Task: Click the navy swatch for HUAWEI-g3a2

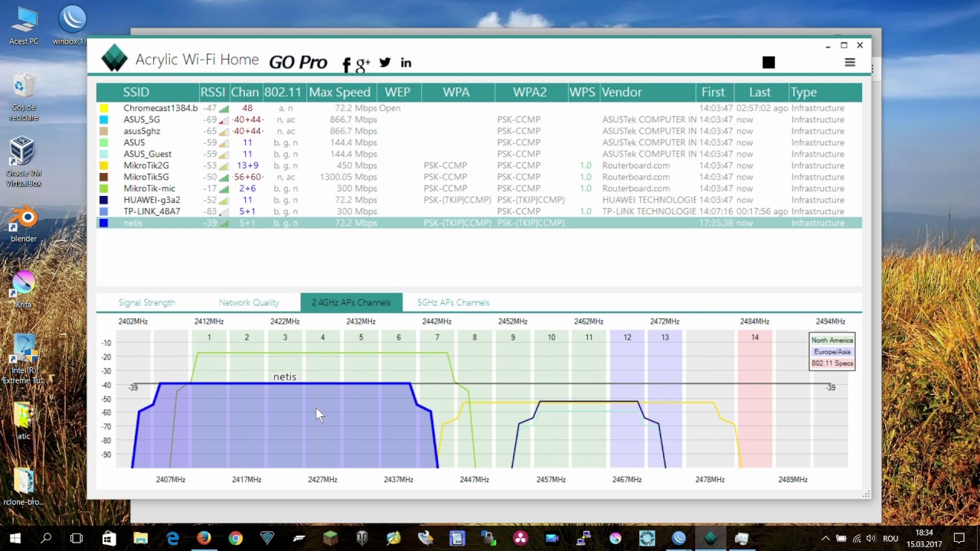Action: [x=104, y=201]
